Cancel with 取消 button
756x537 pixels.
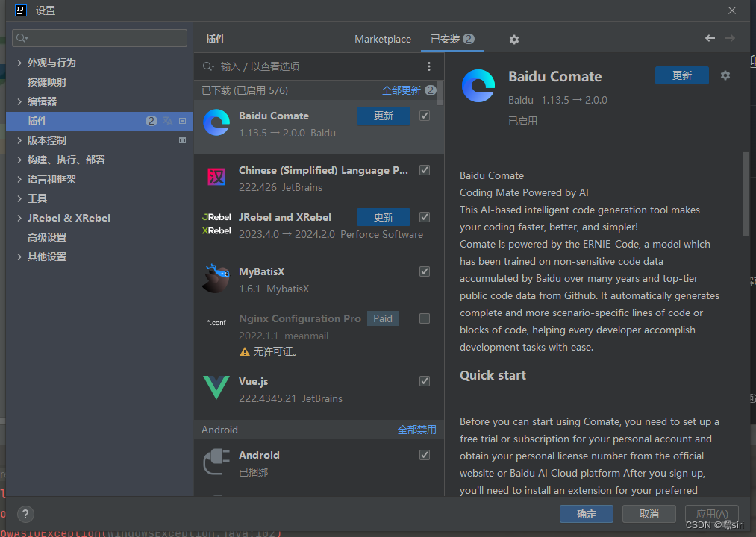click(649, 514)
